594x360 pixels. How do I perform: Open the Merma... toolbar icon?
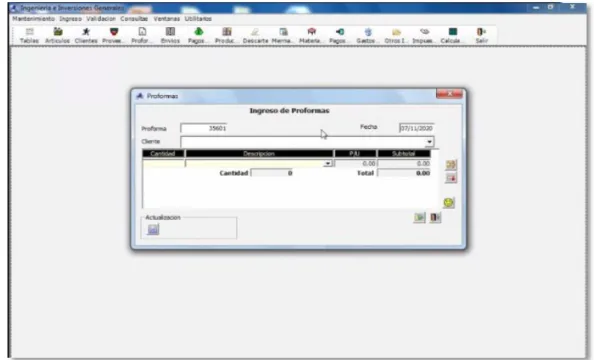tap(283, 36)
